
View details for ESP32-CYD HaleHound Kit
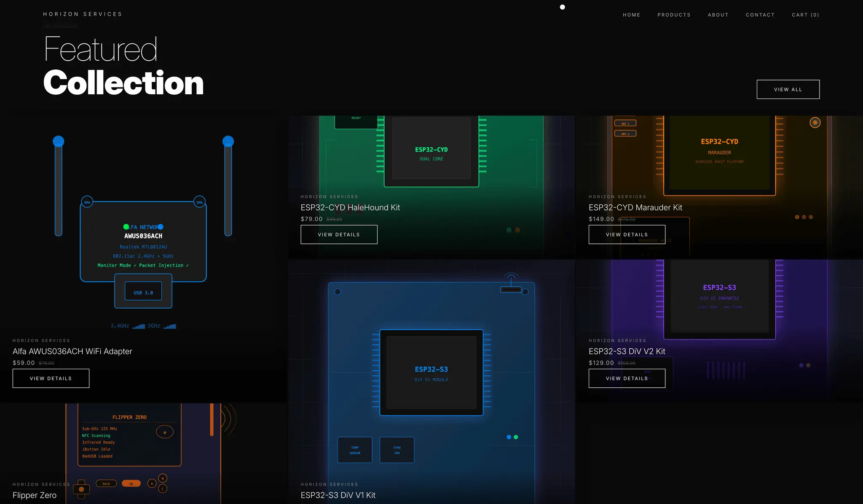(339, 235)
